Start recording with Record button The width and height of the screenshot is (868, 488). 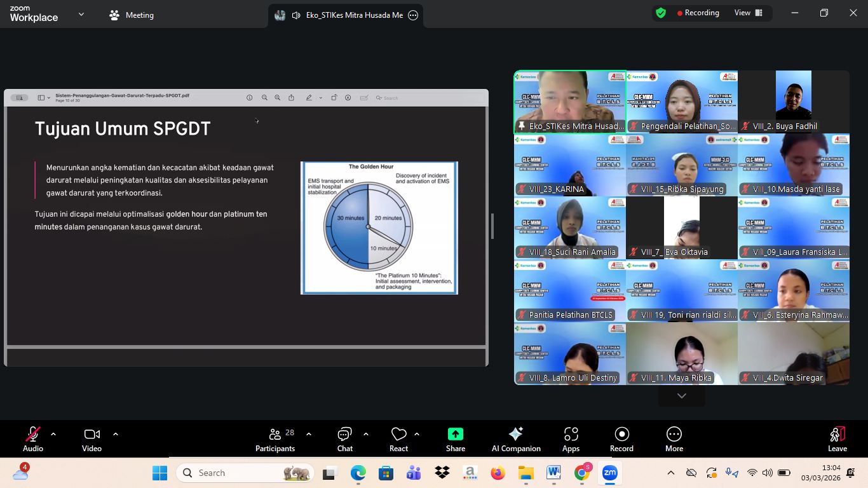click(x=621, y=439)
